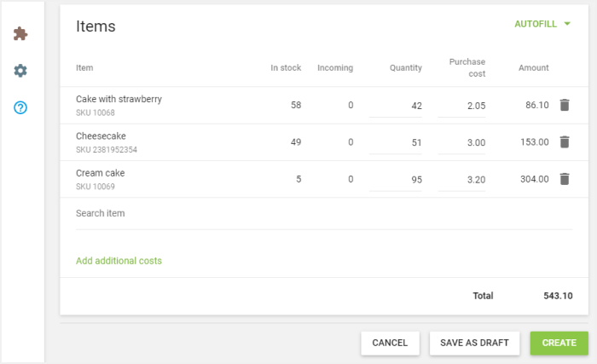
Task: Delete the Cake with strawberry row
Action: pyautogui.click(x=564, y=105)
